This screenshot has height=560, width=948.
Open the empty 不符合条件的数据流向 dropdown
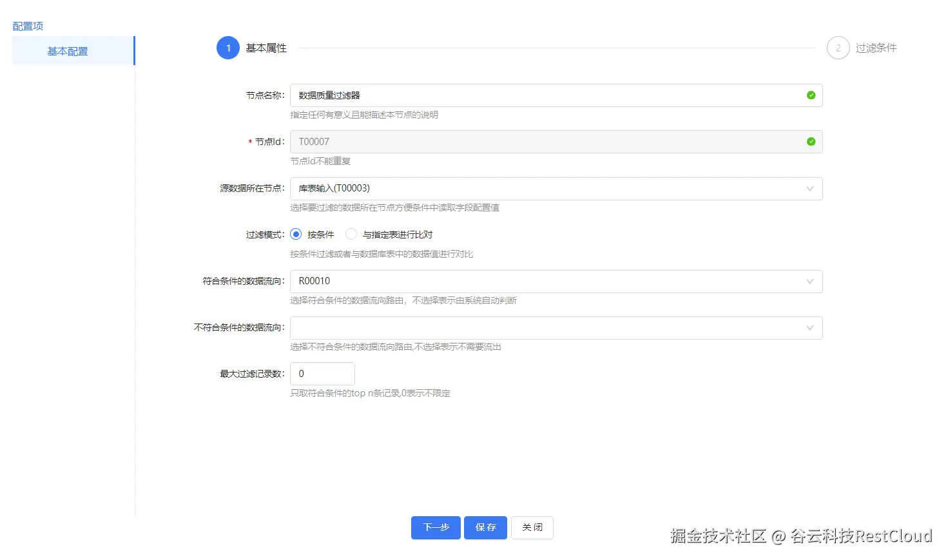(556, 328)
